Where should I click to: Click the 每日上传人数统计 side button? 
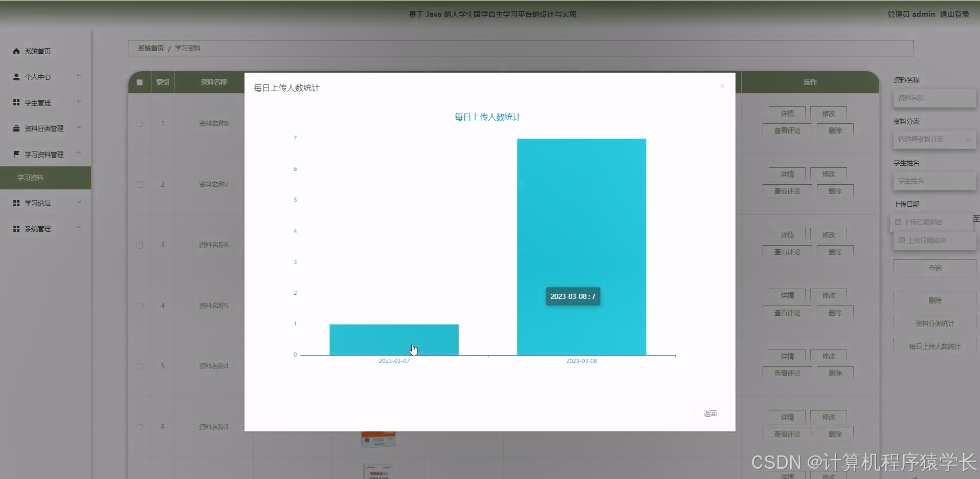[x=934, y=346]
